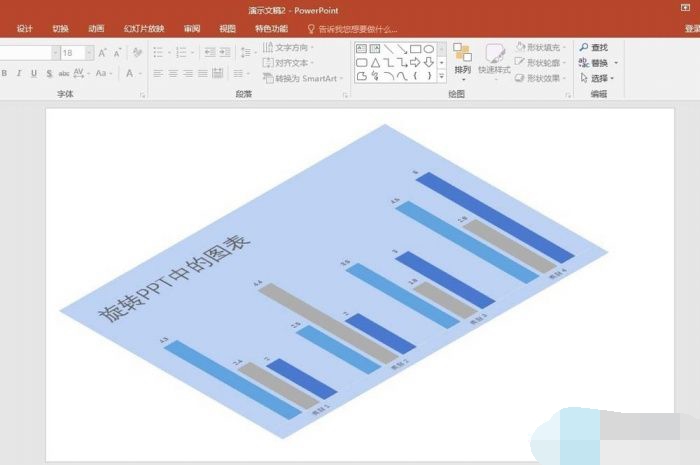
Task: Open the font color A picker
Action: (x=130, y=73)
